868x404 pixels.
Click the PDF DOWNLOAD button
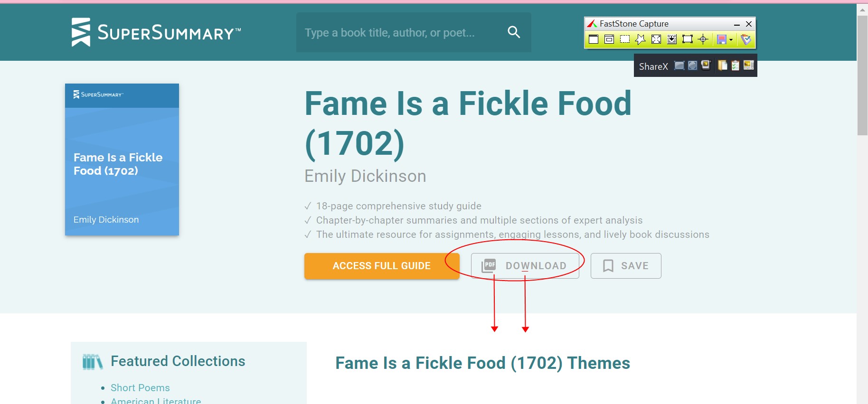(x=525, y=266)
